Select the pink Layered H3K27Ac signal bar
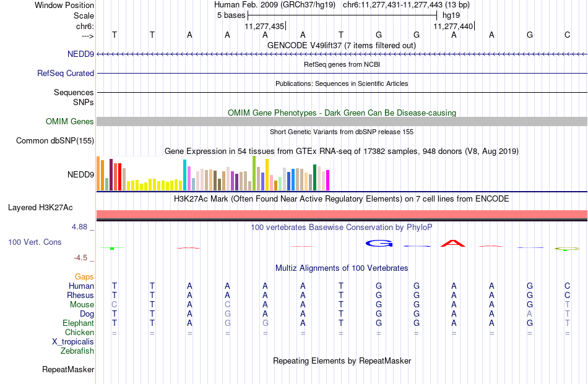The image size is (588, 384). 342,215
